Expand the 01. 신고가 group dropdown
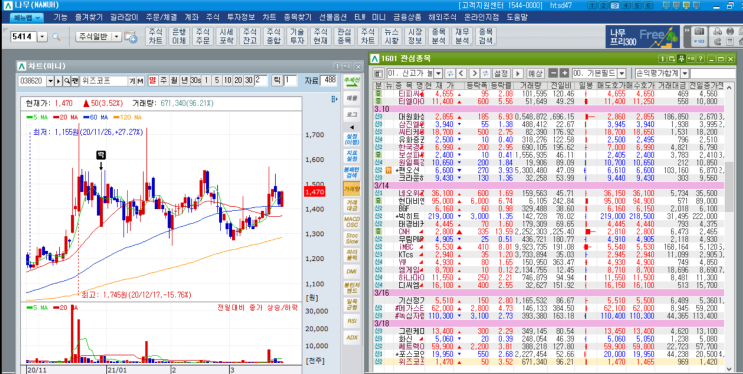 tap(438, 73)
